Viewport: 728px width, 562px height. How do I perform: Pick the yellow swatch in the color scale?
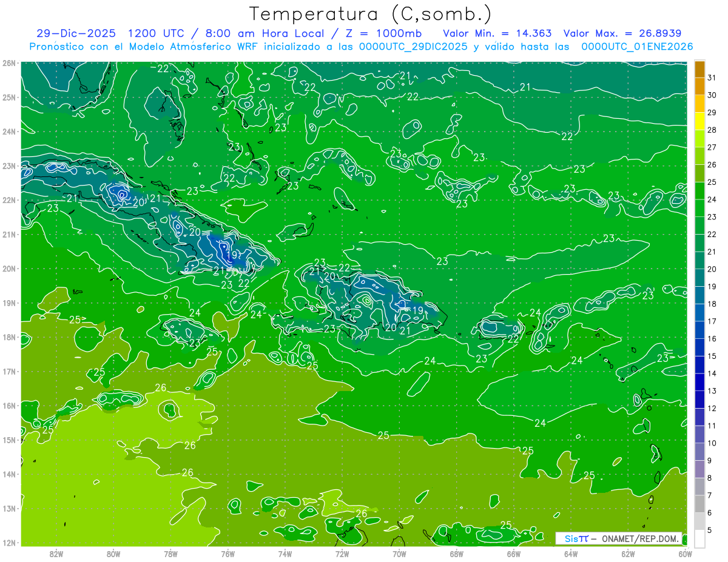coord(699,122)
